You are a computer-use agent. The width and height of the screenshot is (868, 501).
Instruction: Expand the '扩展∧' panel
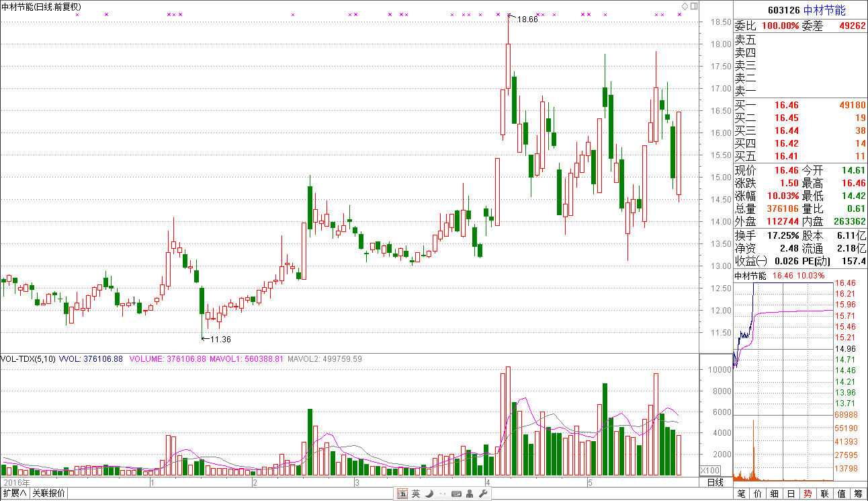click(x=15, y=494)
